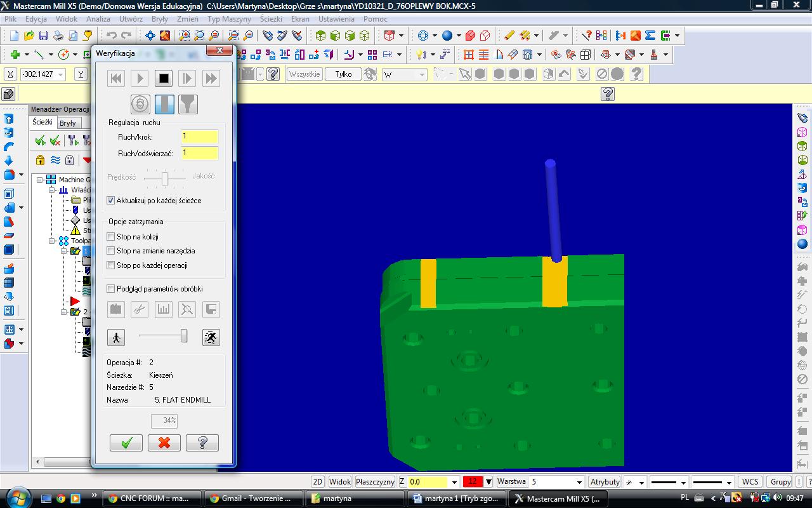
Task: Open the X coordinate value dropdown
Action: 61,74
